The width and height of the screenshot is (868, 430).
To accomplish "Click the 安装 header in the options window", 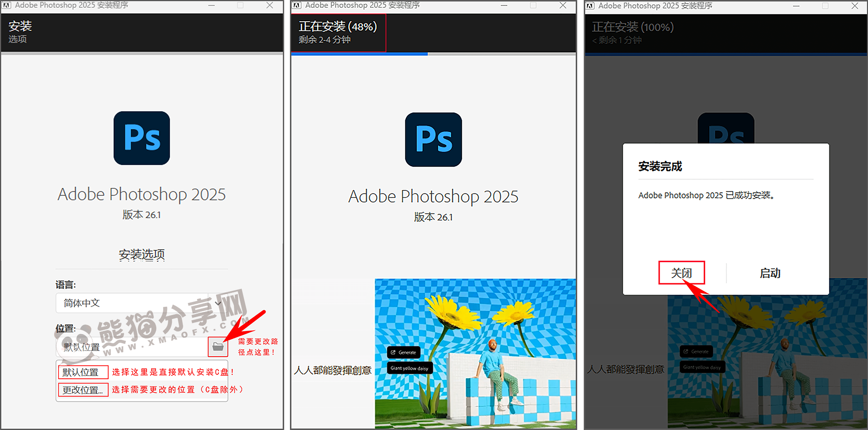I will pos(20,26).
